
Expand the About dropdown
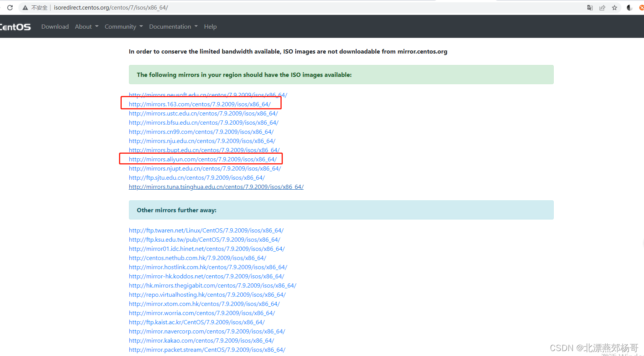click(86, 26)
